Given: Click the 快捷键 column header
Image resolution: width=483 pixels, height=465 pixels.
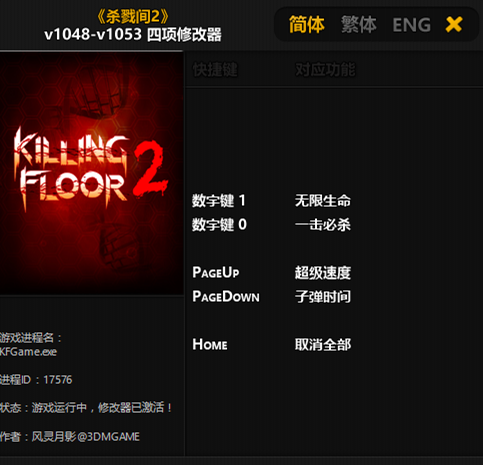Looking at the screenshot, I should coord(215,70).
